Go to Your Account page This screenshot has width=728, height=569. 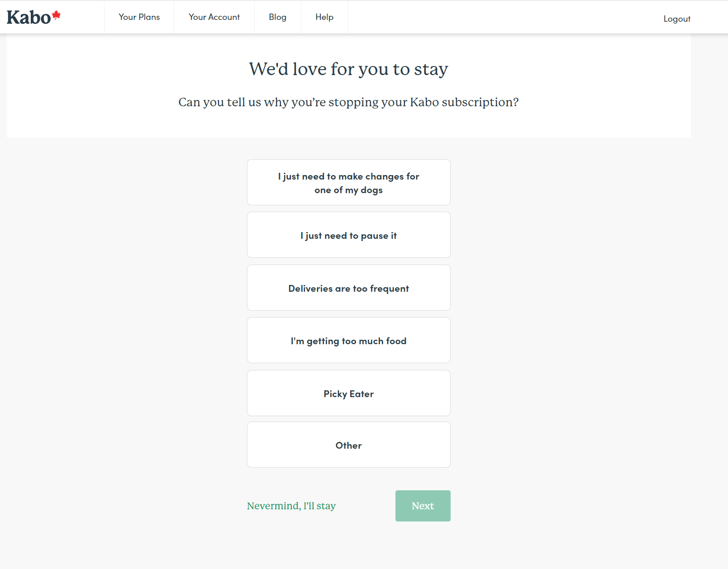point(214,17)
